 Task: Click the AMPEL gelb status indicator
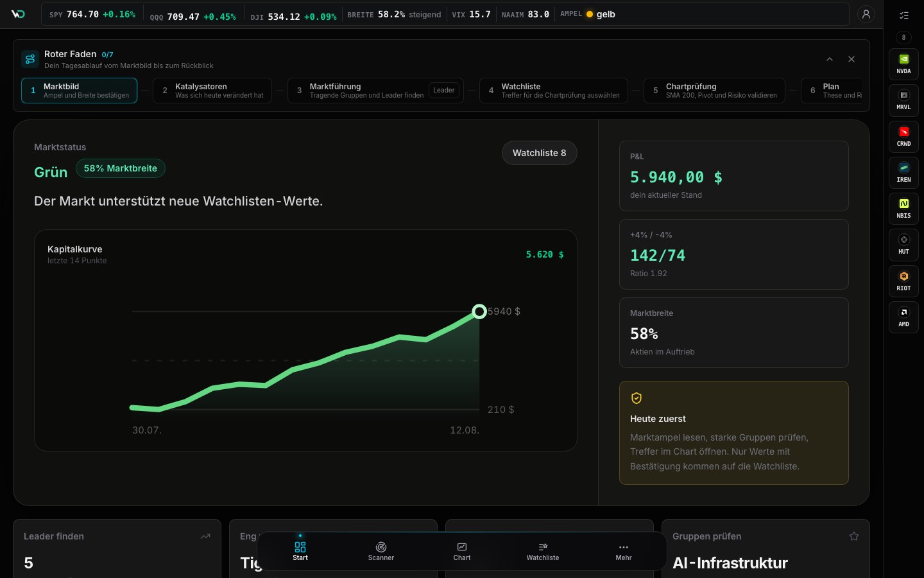[x=588, y=14]
